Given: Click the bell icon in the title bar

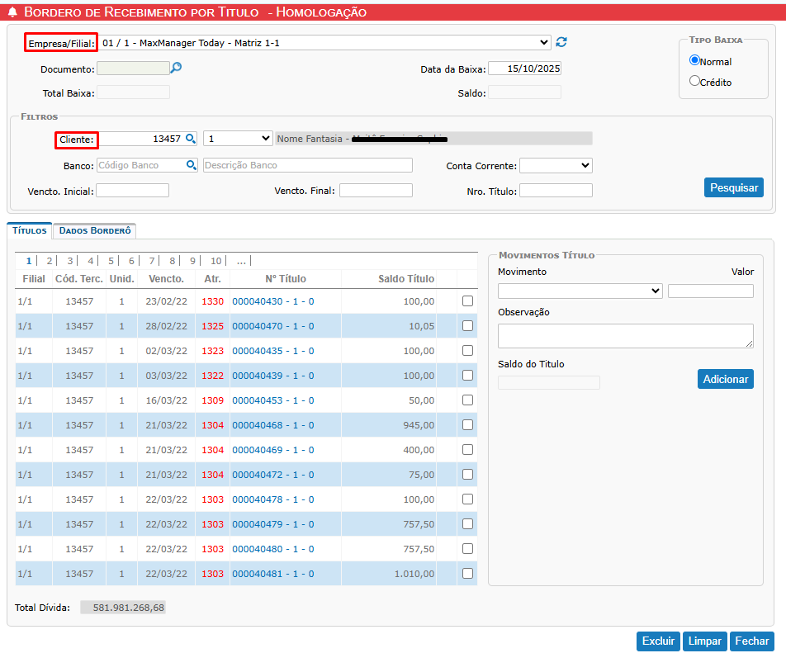Looking at the screenshot, I should tap(12, 12).
